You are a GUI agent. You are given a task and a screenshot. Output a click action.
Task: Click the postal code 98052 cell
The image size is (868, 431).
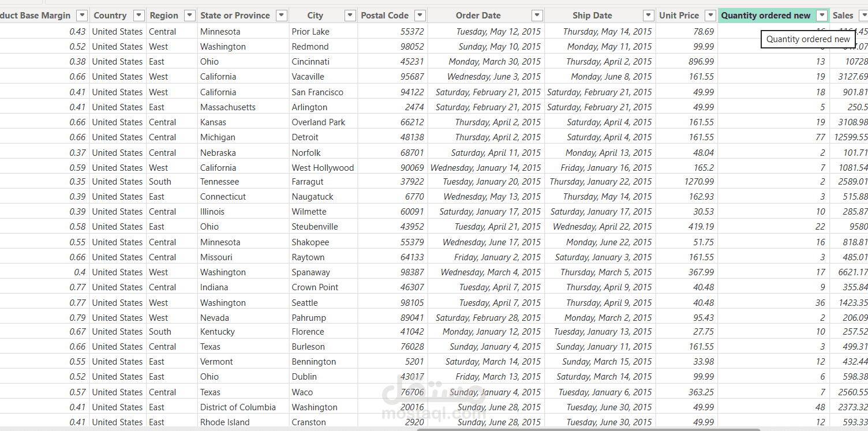click(412, 47)
